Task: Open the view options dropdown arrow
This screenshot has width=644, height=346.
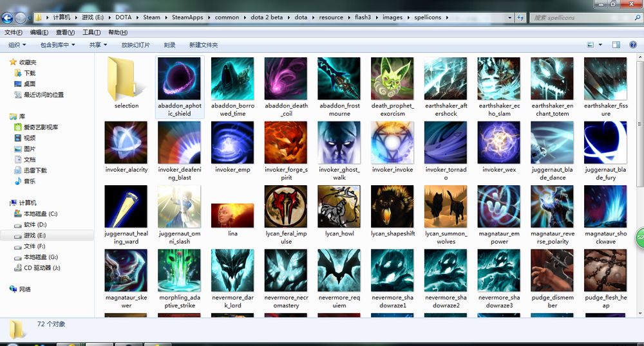Action: (600, 44)
